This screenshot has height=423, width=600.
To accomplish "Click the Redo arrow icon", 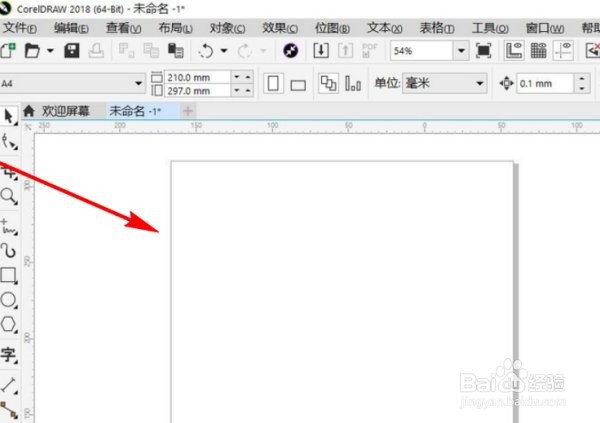I will click(x=245, y=50).
